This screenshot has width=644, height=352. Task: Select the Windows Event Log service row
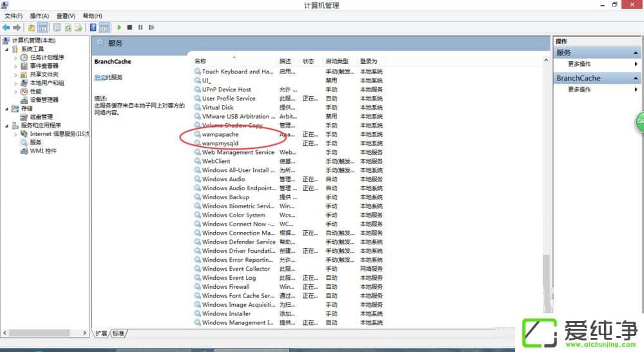tap(289, 278)
